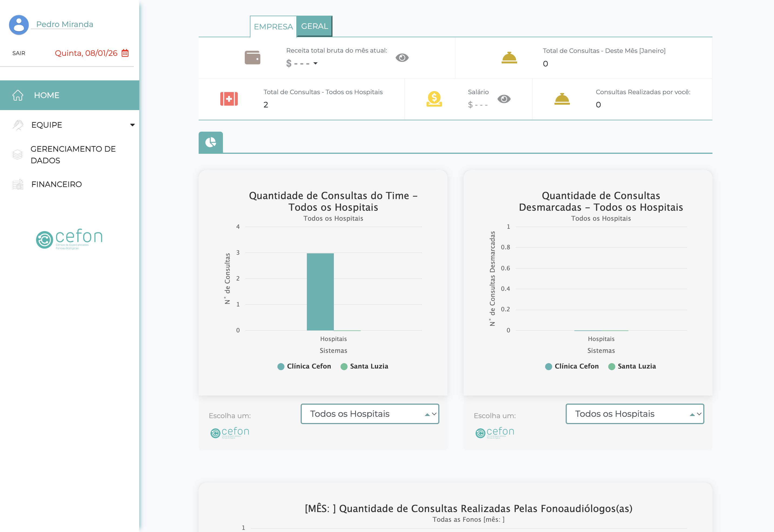Reveal the hidden Salário amount
This screenshot has width=774, height=532.
point(504,99)
